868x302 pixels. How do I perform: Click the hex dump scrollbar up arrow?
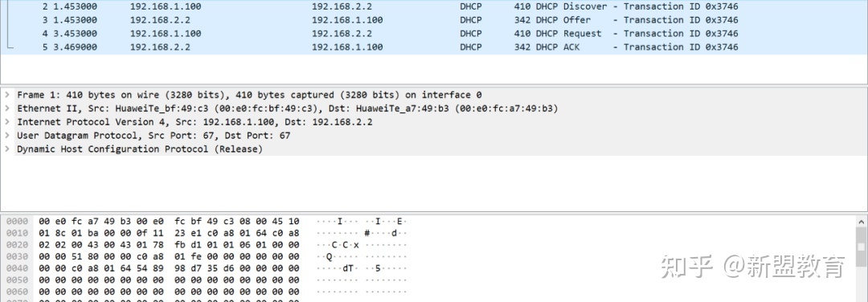[862, 221]
